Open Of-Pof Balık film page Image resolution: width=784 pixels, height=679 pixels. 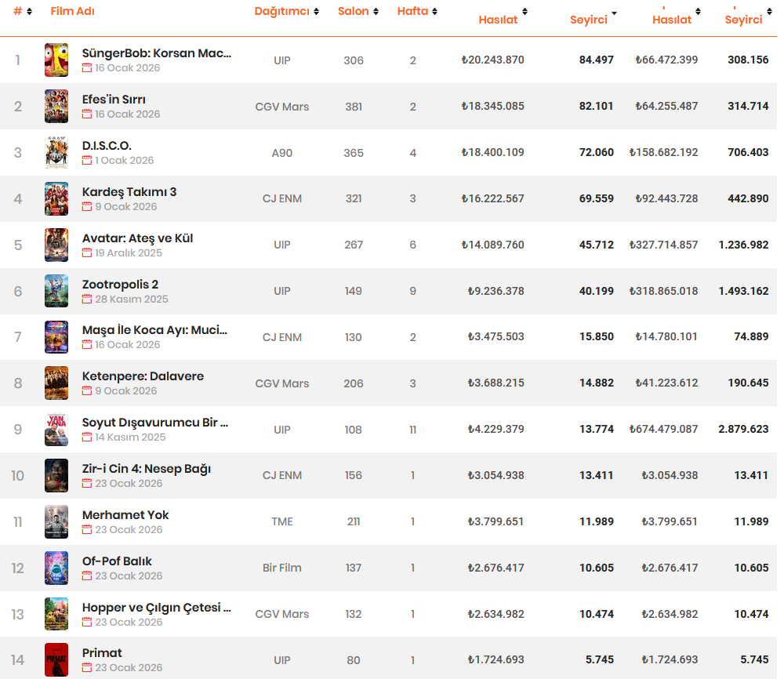[x=117, y=561]
